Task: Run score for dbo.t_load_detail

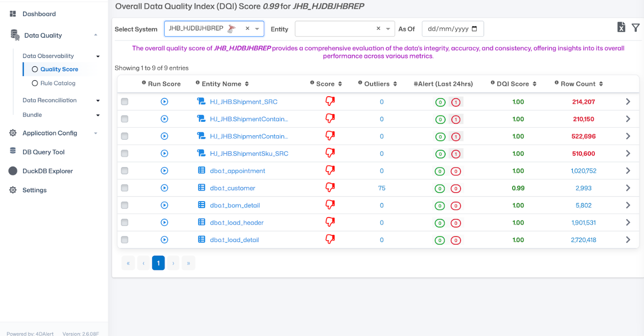Action: (164, 240)
